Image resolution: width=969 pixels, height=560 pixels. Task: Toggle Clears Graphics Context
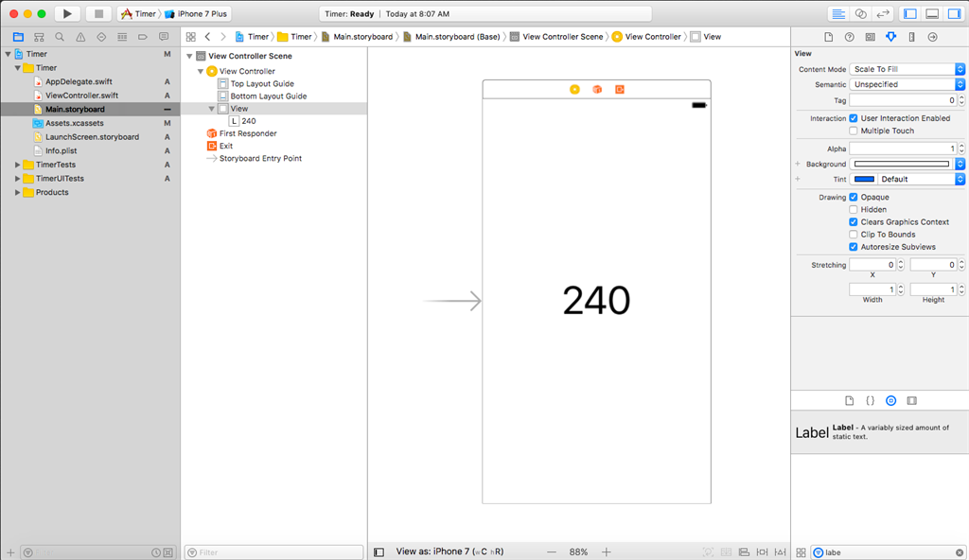point(854,222)
